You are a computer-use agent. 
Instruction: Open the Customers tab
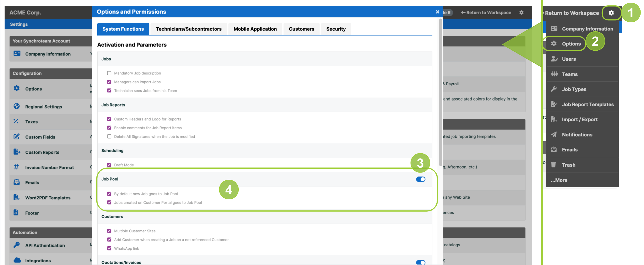(x=302, y=29)
